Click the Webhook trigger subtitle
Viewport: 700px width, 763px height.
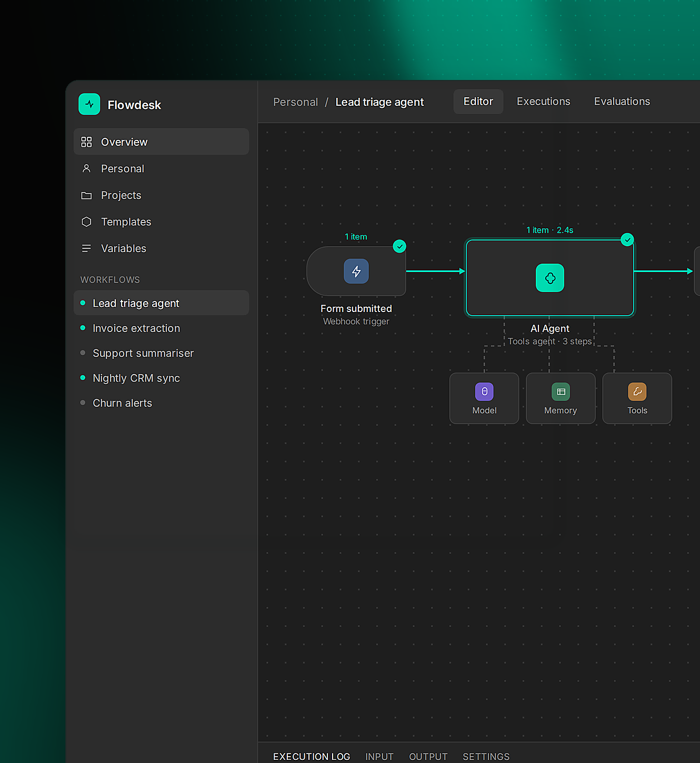pos(356,322)
